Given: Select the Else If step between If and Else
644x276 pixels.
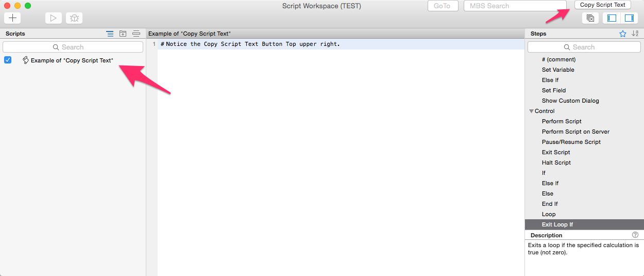Looking at the screenshot, I should click(x=550, y=183).
